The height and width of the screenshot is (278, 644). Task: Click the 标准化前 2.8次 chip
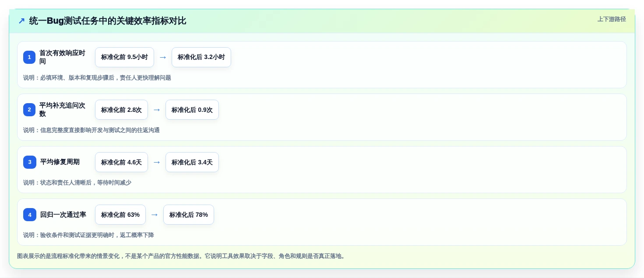click(x=121, y=110)
